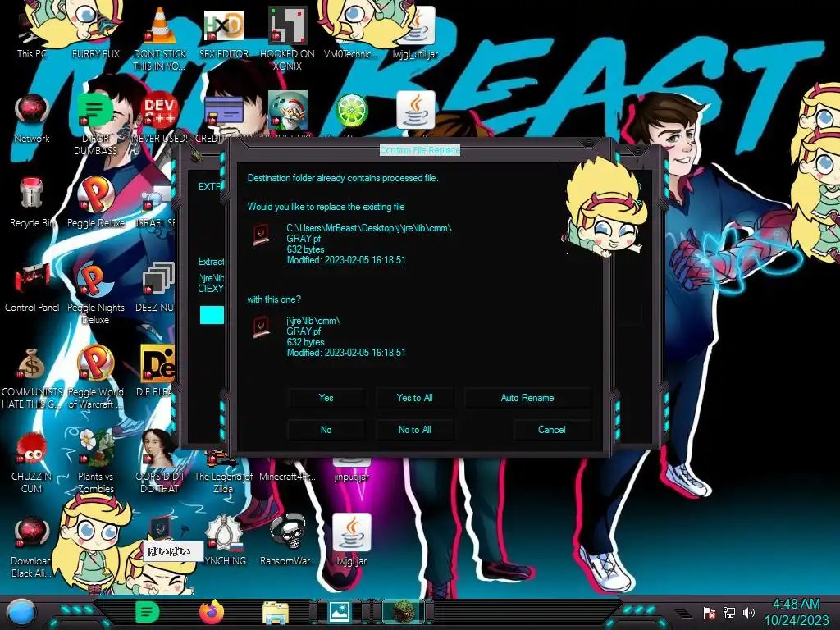Choose Yes to All in replace dialog
840x630 pixels.
point(414,398)
